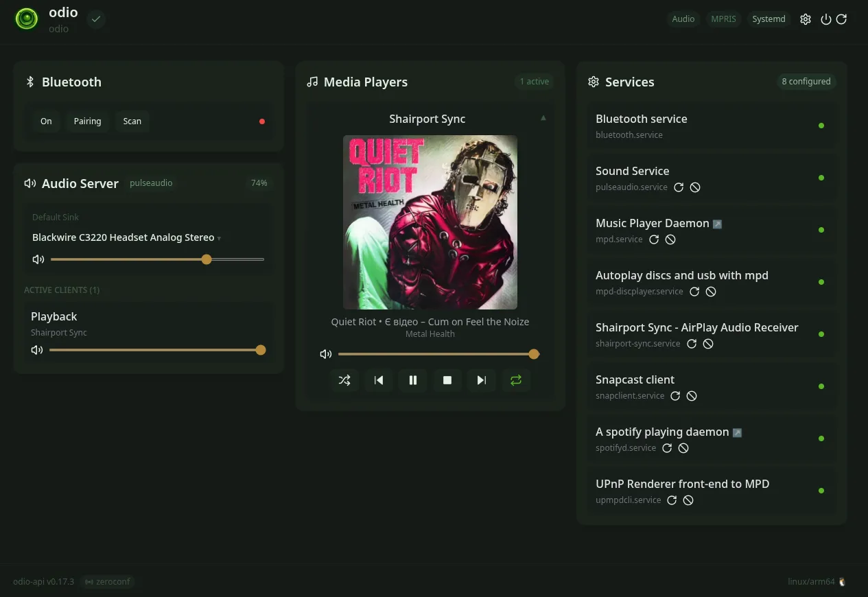Stop snapclient.service
The width and height of the screenshot is (868, 597).
(692, 396)
